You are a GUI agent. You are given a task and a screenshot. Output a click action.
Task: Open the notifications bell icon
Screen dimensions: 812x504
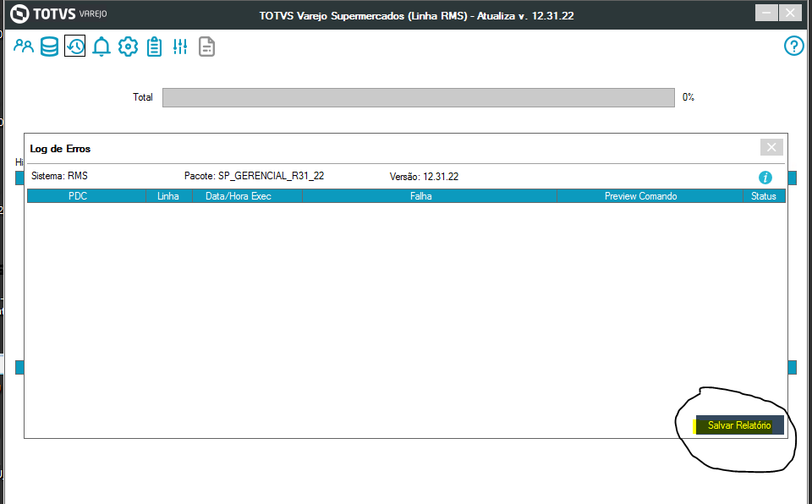pyautogui.click(x=101, y=47)
